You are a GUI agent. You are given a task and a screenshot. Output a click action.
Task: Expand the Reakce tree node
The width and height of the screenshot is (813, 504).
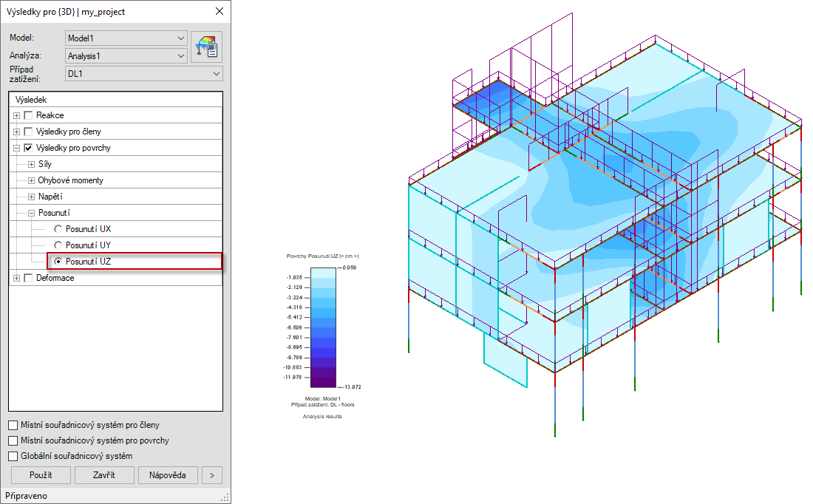pyautogui.click(x=16, y=115)
